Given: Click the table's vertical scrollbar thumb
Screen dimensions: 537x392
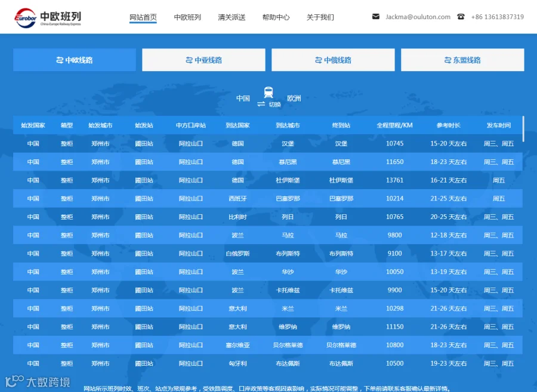Looking at the screenshot, I should coord(523,129).
